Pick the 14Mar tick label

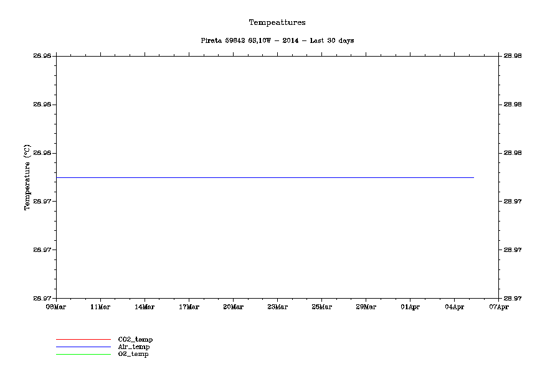(145, 307)
